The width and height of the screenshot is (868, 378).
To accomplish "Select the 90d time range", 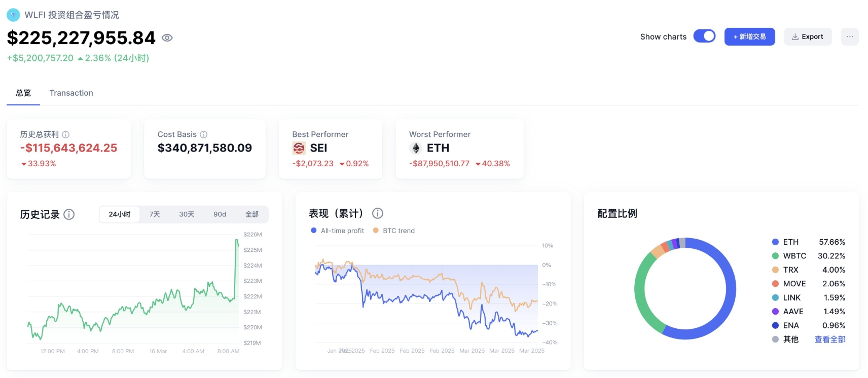I will point(220,214).
